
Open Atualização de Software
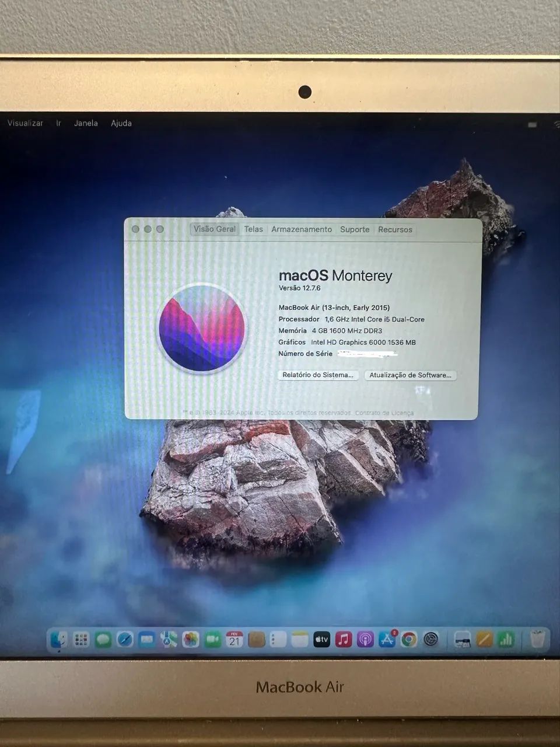point(410,375)
